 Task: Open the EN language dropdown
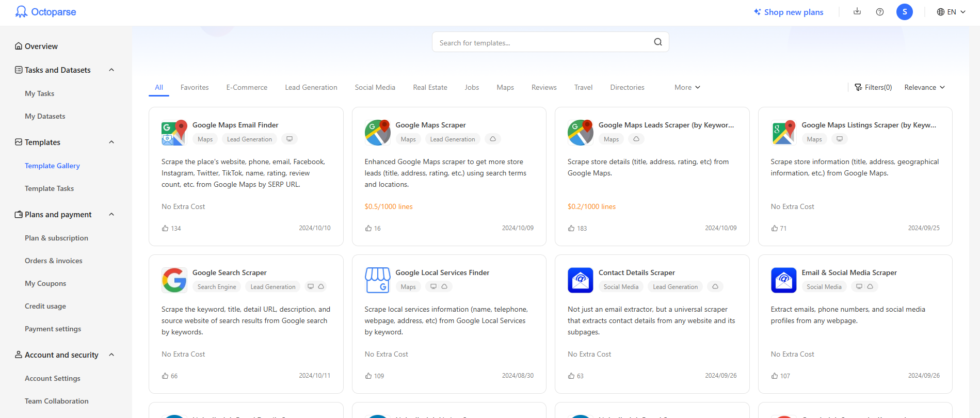tap(951, 12)
